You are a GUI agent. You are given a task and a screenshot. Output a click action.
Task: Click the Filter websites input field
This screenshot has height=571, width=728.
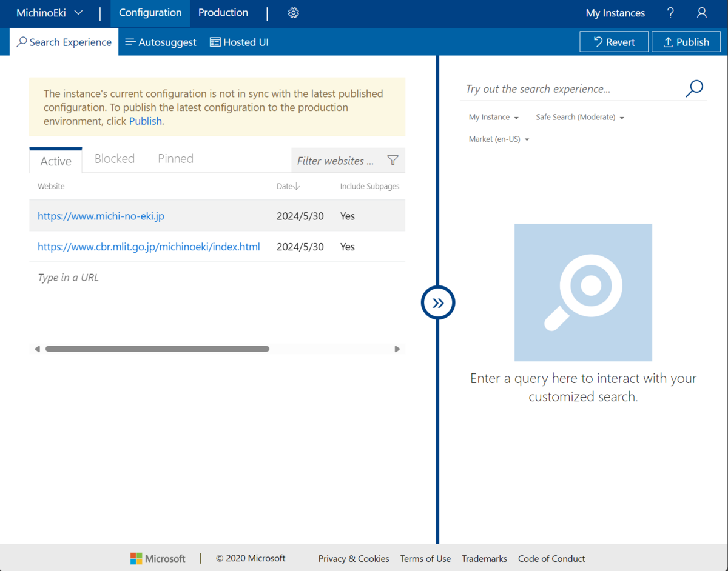(x=337, y=161)
